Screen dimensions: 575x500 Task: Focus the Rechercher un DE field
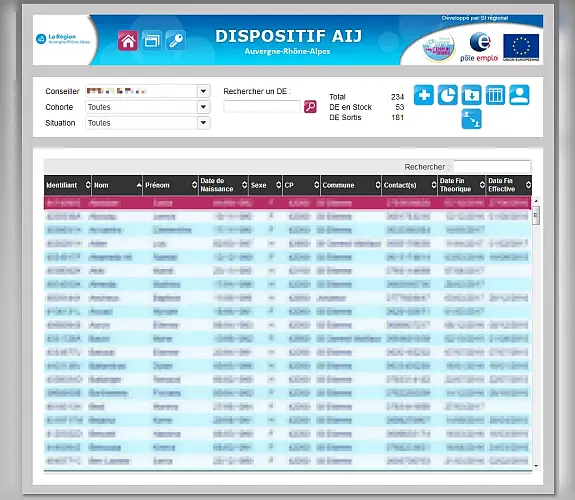click(262, 107)
